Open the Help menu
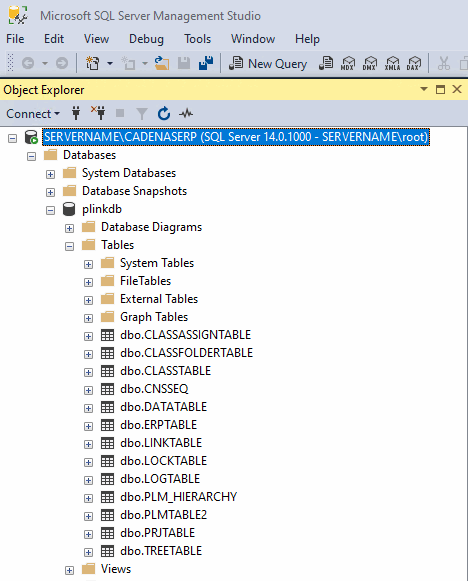Image resolution: width=468 pixels, height=581 pixels. (x=307, y=39)
